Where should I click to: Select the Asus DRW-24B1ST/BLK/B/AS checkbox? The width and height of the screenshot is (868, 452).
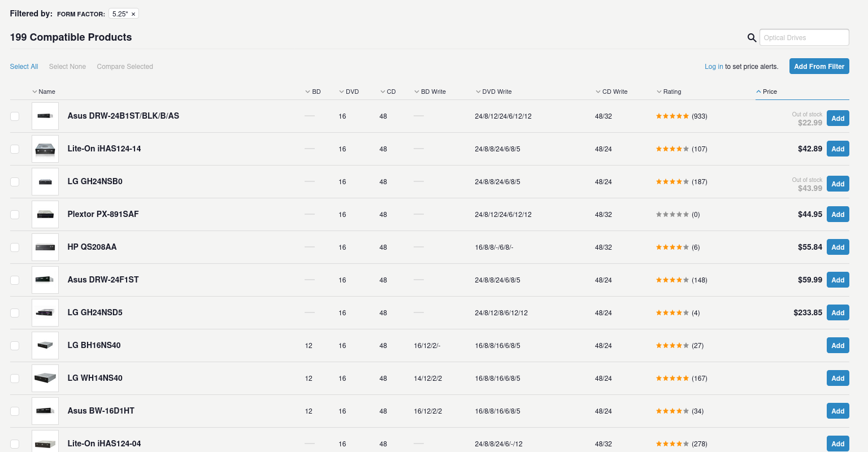[x=15, y=116]
